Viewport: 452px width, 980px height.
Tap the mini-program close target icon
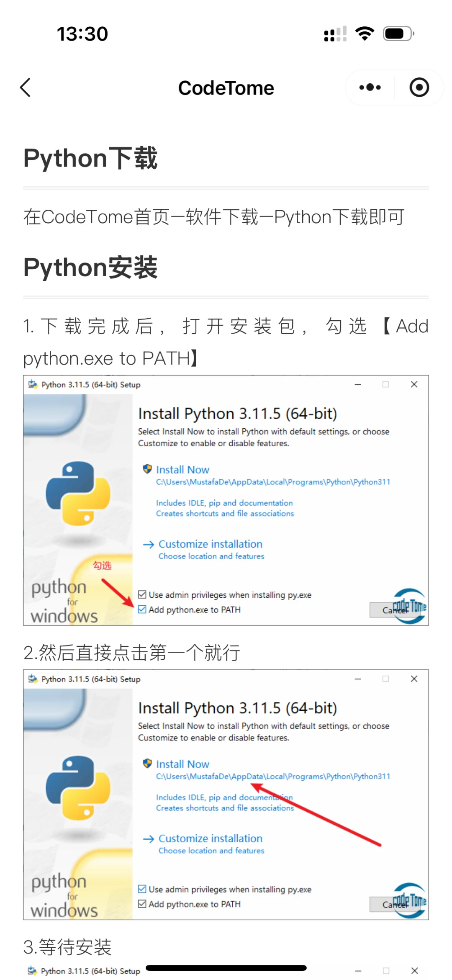(x=419, y=87)
